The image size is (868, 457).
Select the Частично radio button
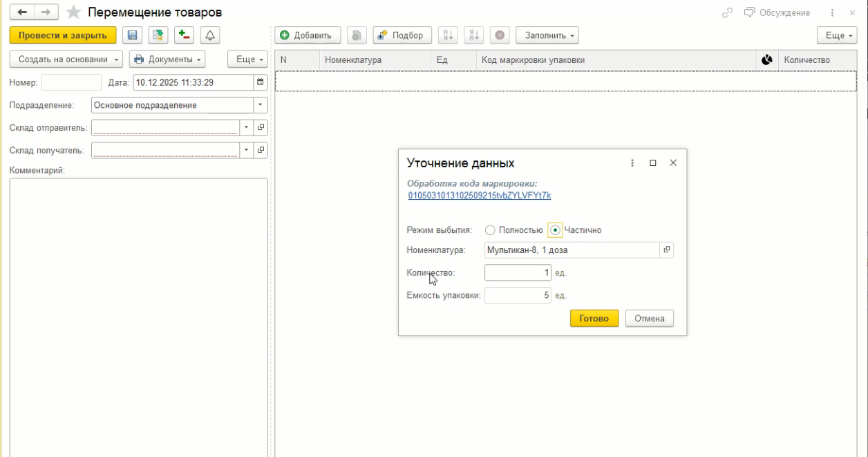coord(555,230)
